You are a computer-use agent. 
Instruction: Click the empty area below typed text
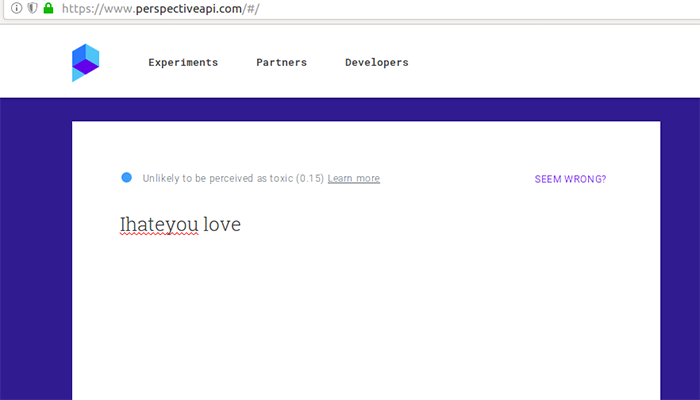pyautogui.click(x=365, y=320)
